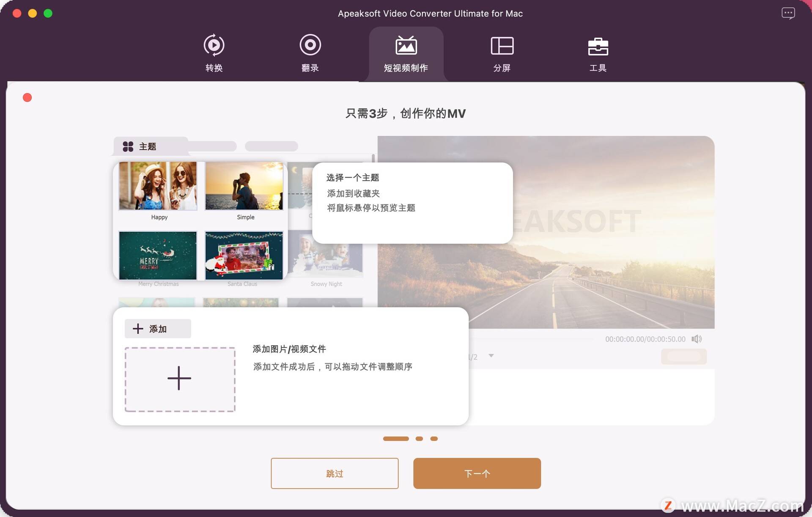Go to next step with 下一个 button
This screenshot has width=812, height=517.
point(477,473)
